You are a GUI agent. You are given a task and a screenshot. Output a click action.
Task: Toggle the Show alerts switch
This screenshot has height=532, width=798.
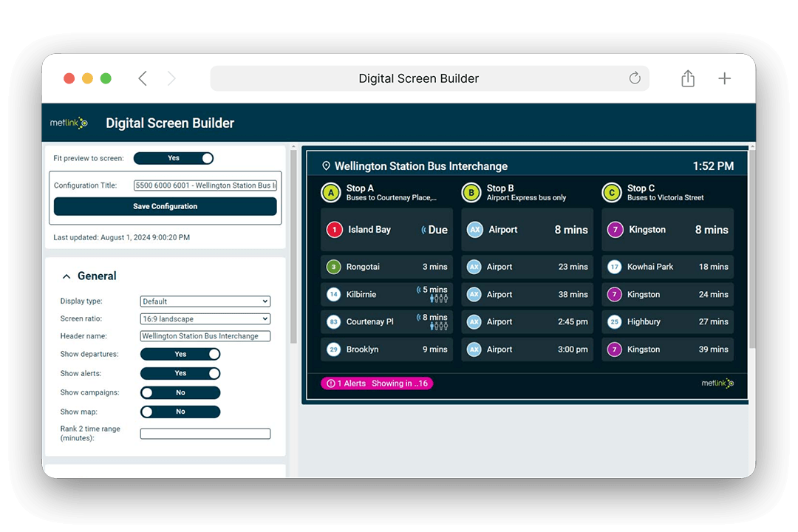point(180,373)
